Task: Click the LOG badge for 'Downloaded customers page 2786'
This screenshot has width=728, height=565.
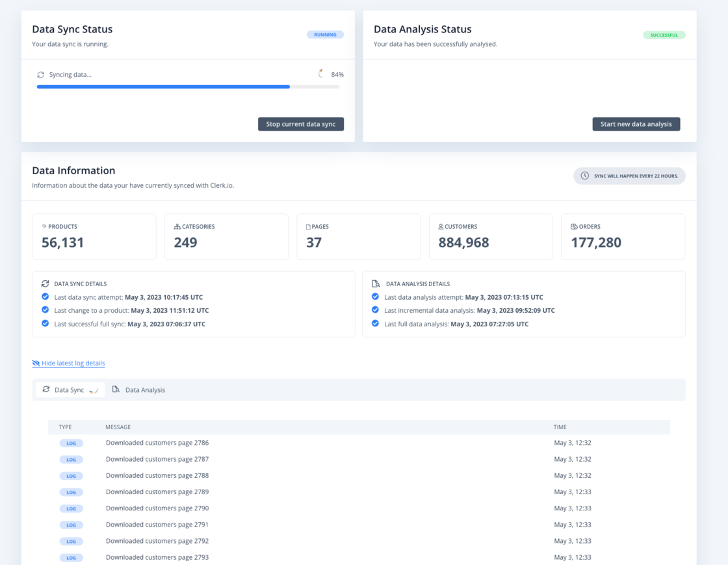Action: click(71, 443)
